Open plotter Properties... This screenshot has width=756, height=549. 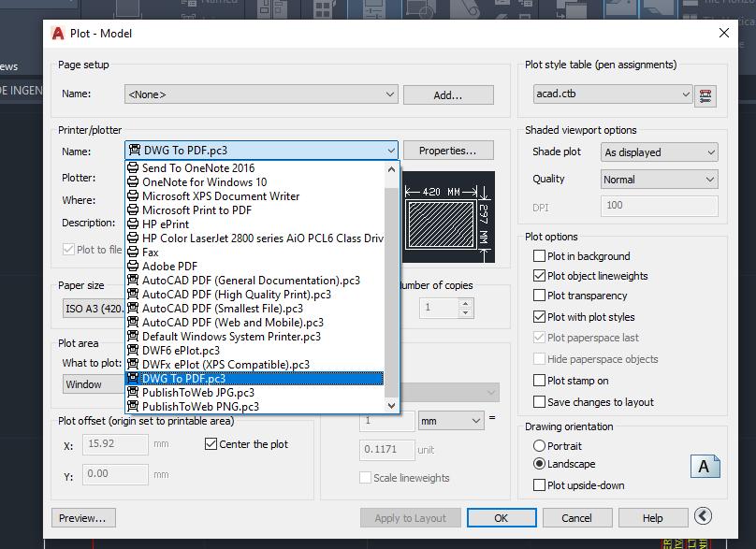tap(448, 151)
